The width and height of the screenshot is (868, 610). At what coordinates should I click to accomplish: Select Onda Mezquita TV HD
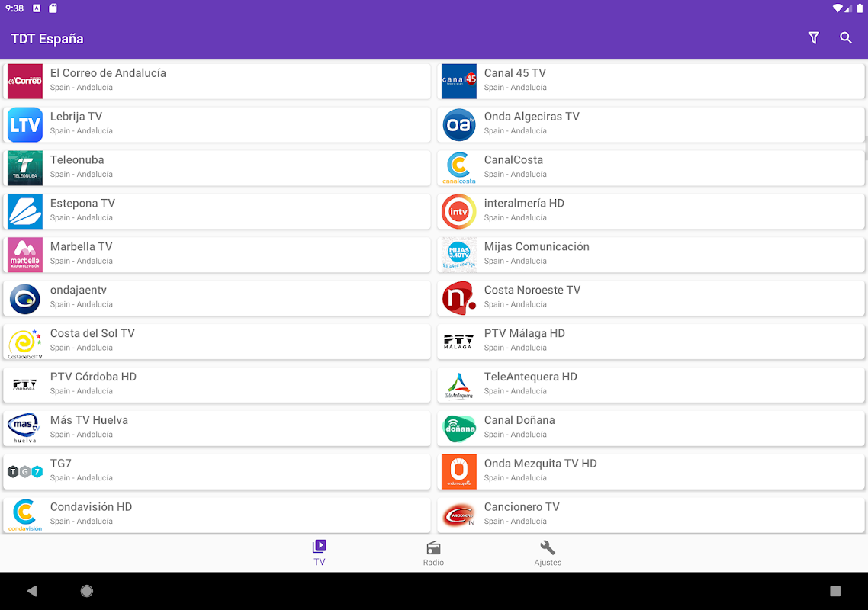tap(651, 472)
